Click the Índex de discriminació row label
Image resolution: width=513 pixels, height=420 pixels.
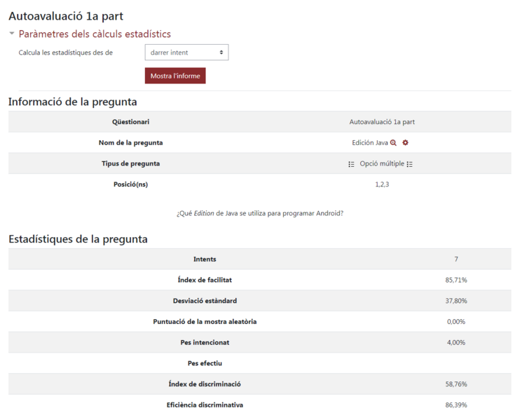point(205,384)
